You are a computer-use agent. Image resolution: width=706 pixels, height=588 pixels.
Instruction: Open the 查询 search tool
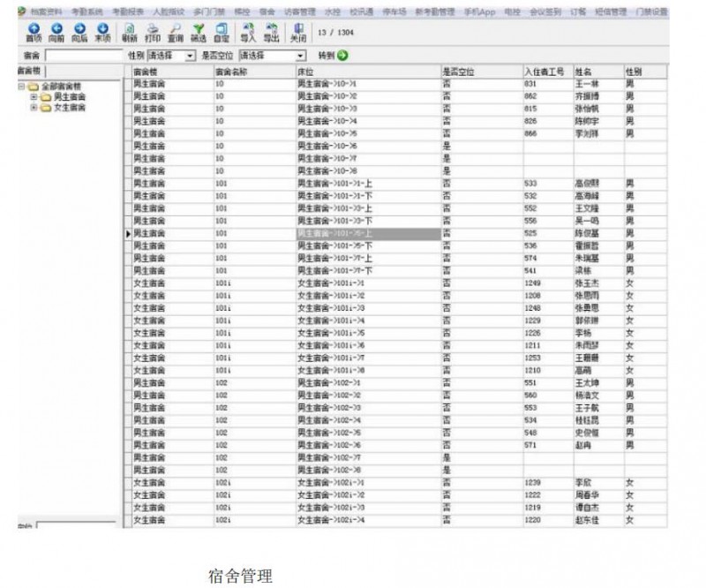point(175,33)
